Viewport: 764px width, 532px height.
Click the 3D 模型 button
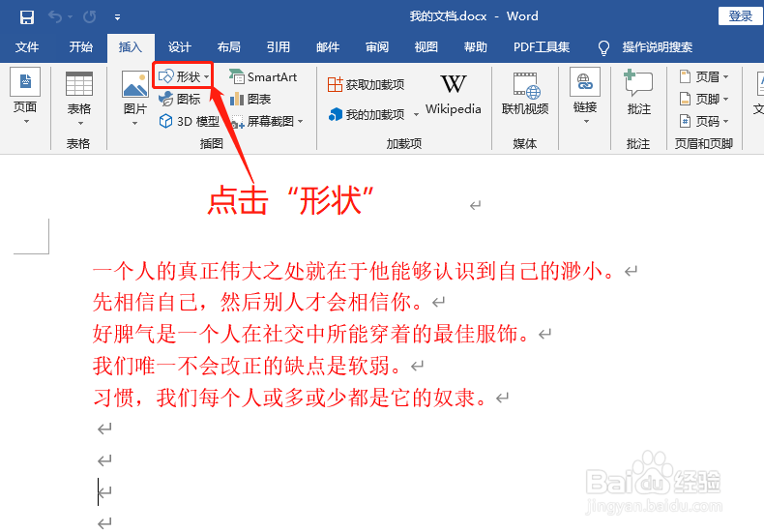coord(189,121)
